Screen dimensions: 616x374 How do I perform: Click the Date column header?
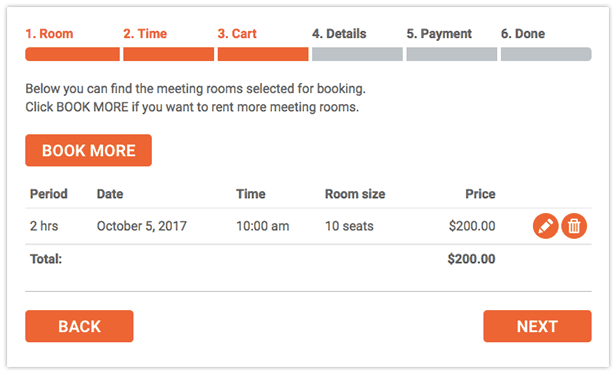click(110, 194)
